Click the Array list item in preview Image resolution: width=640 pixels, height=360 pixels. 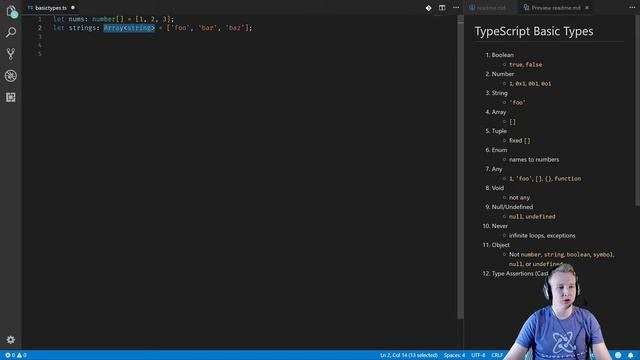(499, 112)
